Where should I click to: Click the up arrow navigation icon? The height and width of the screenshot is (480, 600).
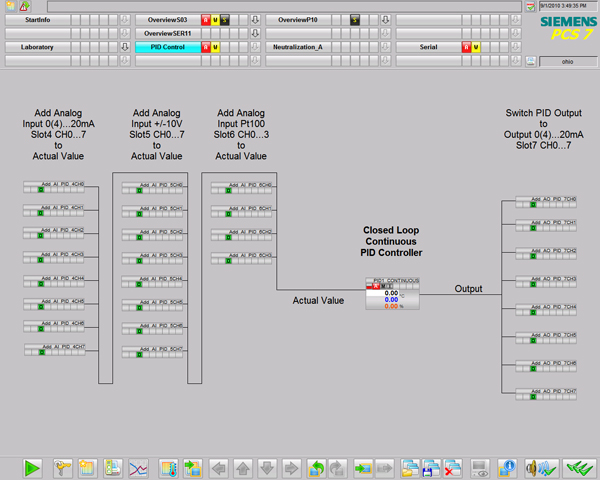point(242,466)
